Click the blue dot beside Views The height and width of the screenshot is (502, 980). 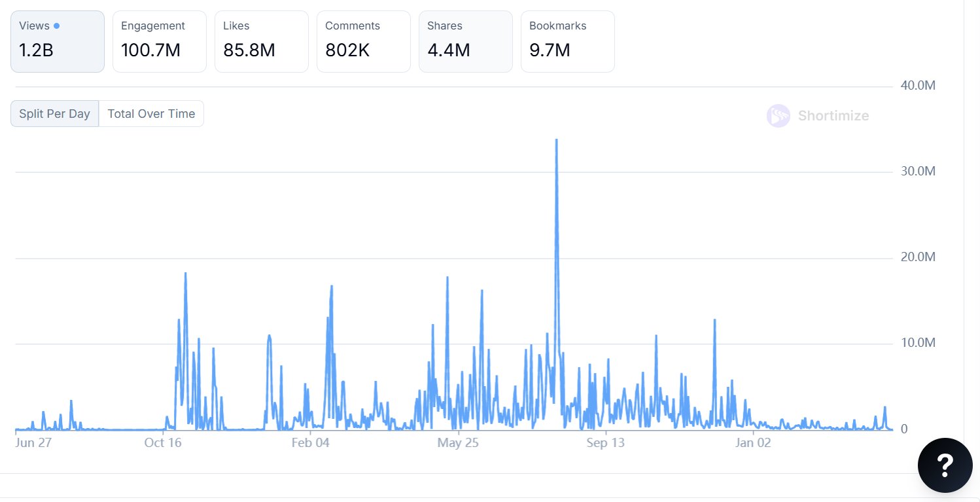(x=56, y=26)
